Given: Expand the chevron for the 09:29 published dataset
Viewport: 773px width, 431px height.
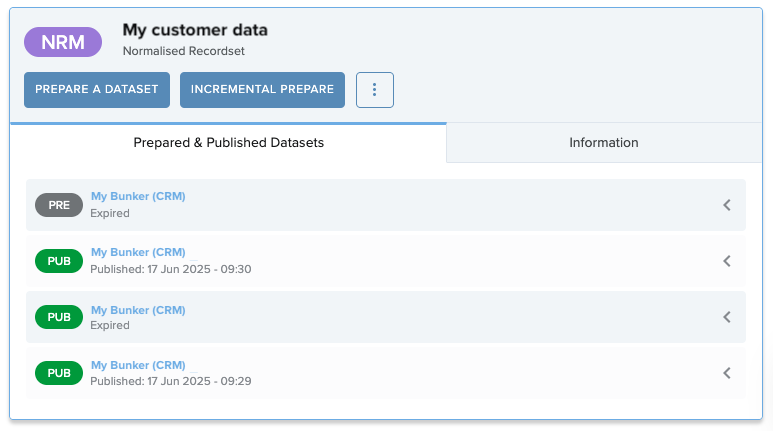Looking at the screenshot, I should pyautogui.click(x=727, y=373).
